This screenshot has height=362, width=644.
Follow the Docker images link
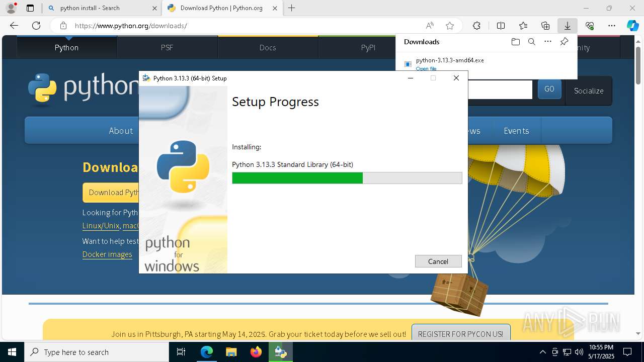[107, 254]
